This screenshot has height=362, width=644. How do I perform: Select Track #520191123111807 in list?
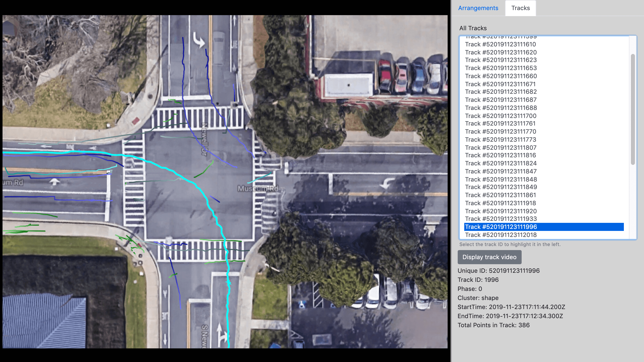point(500,148)
